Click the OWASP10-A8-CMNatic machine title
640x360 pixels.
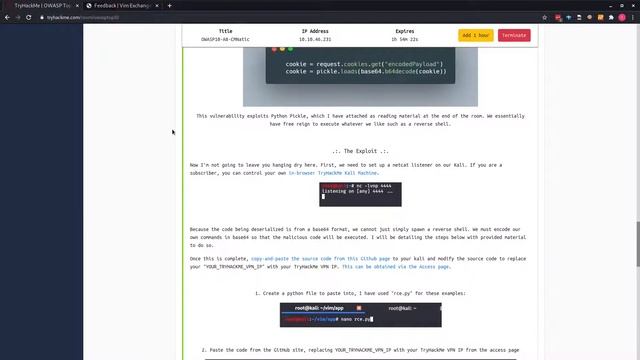tap(225, 40)
